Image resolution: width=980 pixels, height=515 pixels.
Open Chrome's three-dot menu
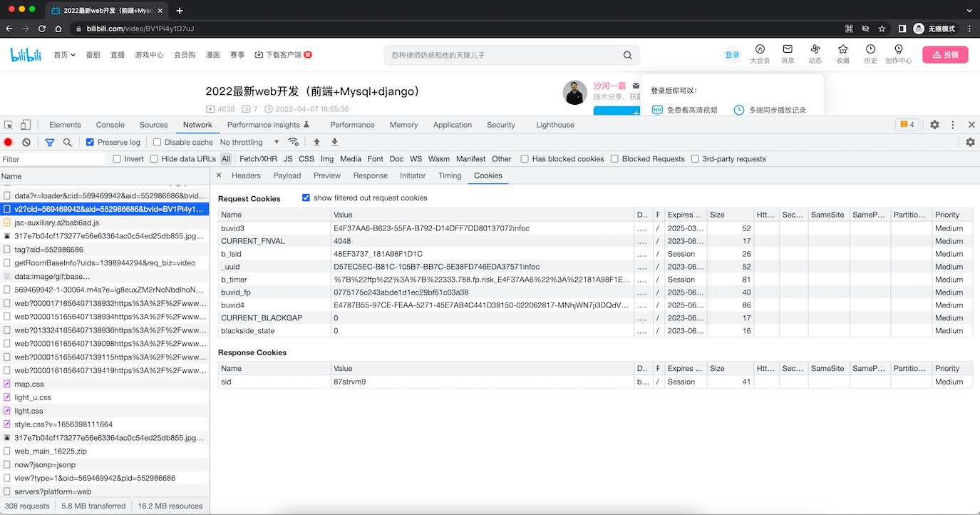point(969,29)
